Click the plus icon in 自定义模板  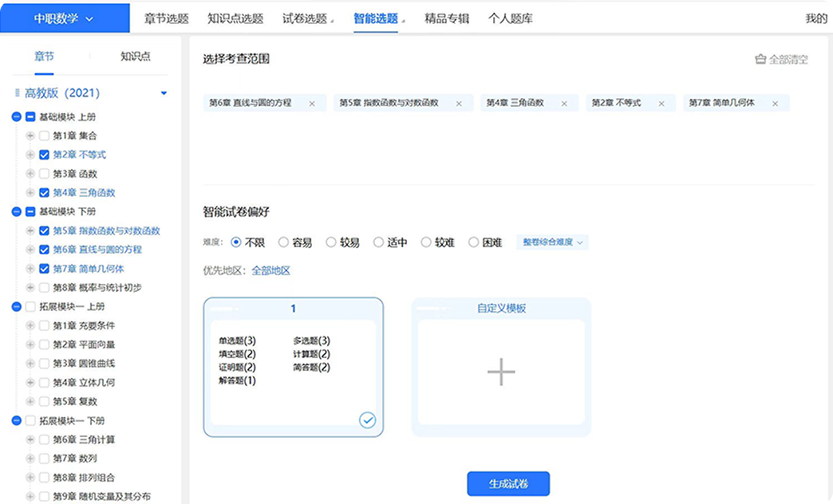coord(501,372)
